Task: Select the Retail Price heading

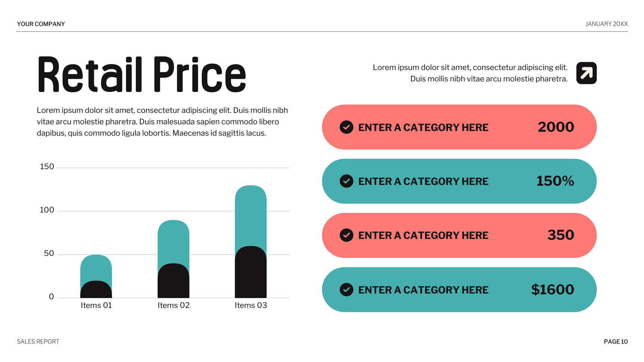Action: (x=142, y=74)
